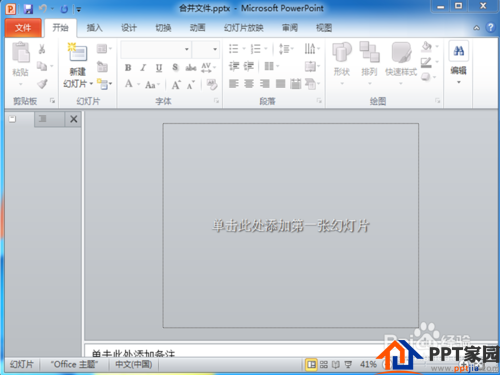This screenshot has width=500, height=375.
Task: Switch to the Review tab
Action: 290,28
